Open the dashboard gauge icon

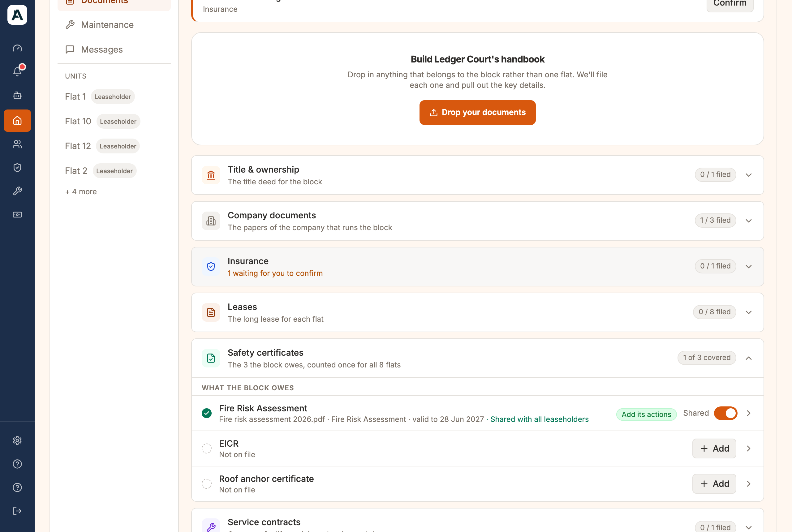(x=17, y=49)
